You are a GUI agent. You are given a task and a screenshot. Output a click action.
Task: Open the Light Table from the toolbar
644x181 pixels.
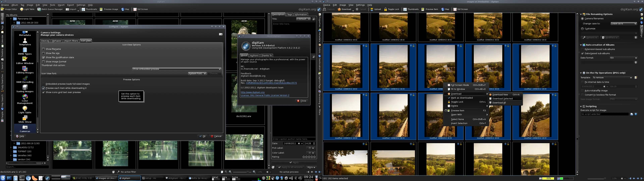point(27,9)
